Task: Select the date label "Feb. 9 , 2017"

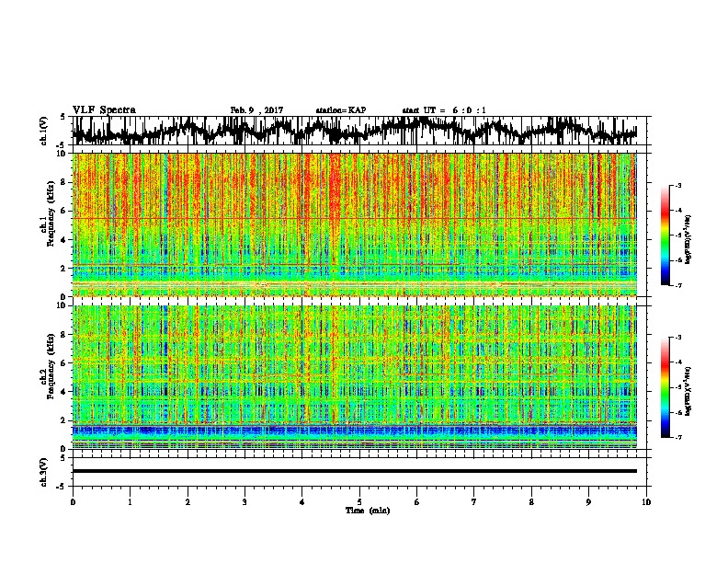Action: 256,110
